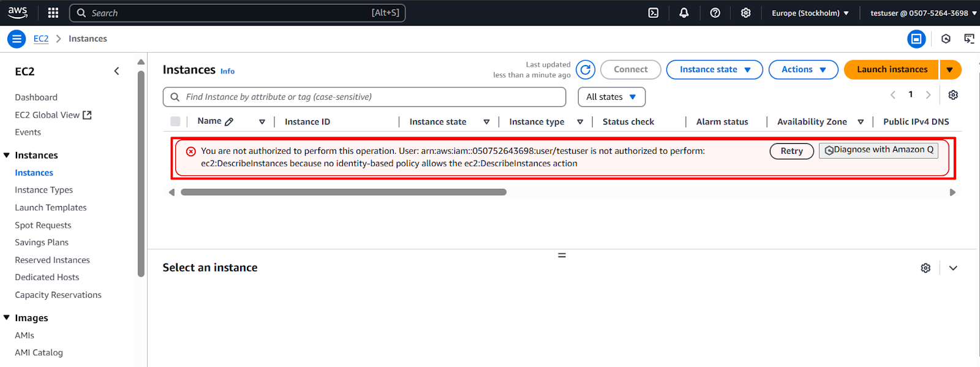Click Diagnose with Amazon Q
The width and height of the screenshot is (980, 367).
pos(878,150)
